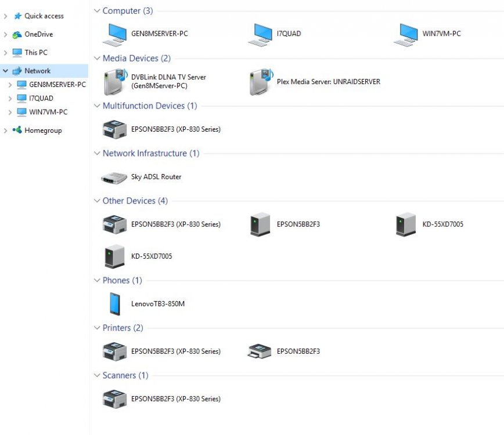Select EPSON printer icon under Multifunction Devices
This screenshot has height=435, width=504.
tap(114, 129)
